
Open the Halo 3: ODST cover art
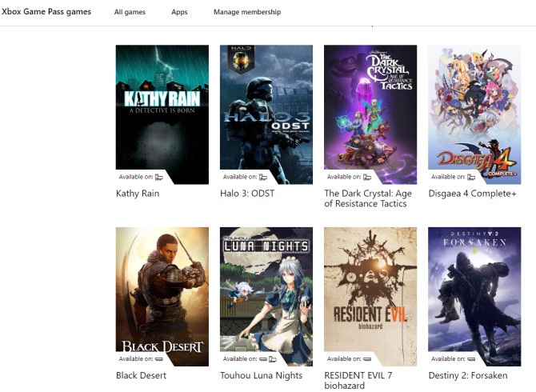(266, 114)
